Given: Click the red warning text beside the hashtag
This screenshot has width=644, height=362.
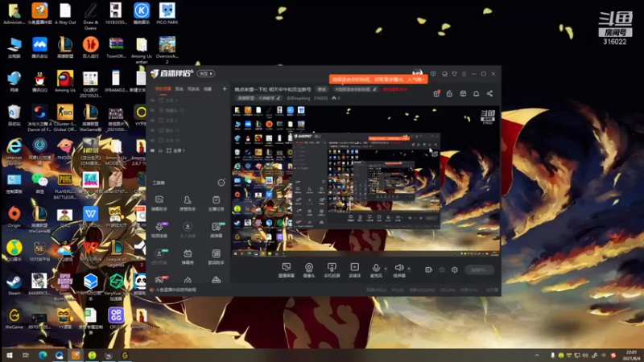Looking at the screenshot, I should [395, 89].
